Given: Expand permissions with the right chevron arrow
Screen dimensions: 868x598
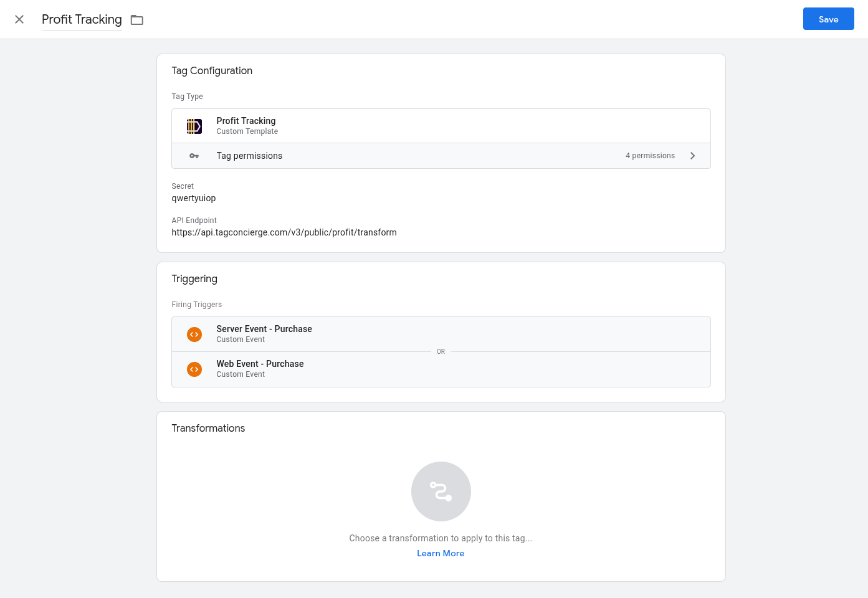Looking at the screenshot, I should coord(692,156).
